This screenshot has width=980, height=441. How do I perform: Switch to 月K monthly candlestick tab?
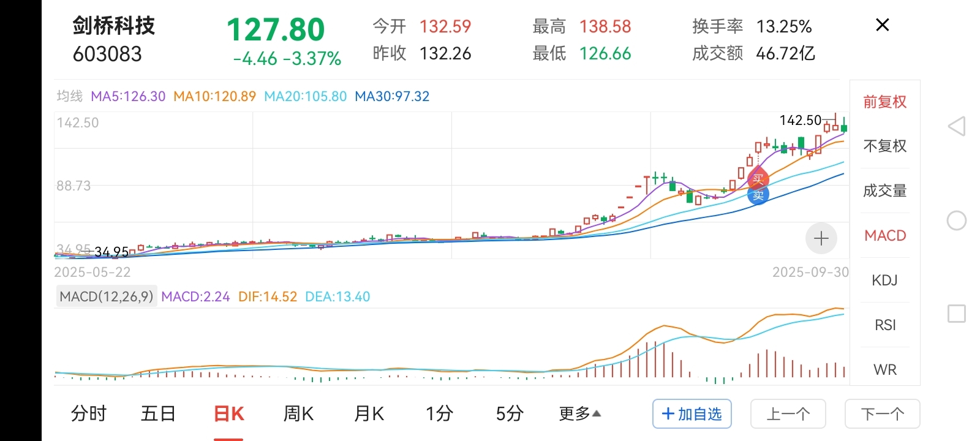369,414
